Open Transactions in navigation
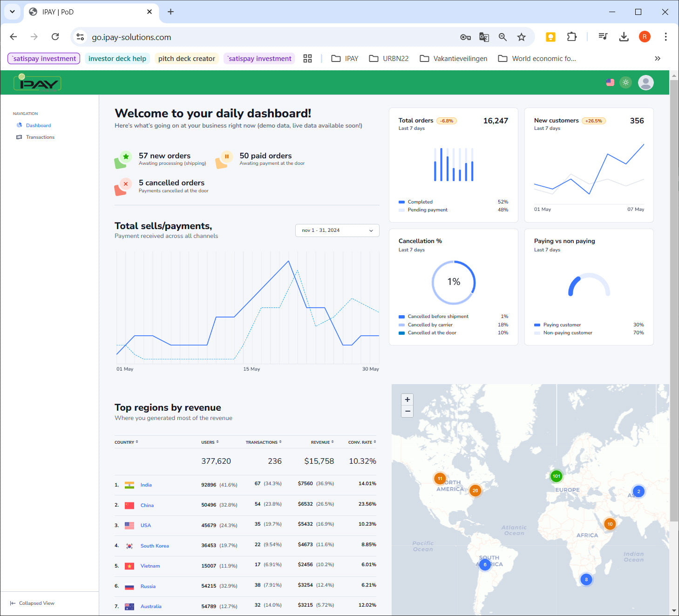Viewport: 679px width, 616px height. tap(40, 137)
